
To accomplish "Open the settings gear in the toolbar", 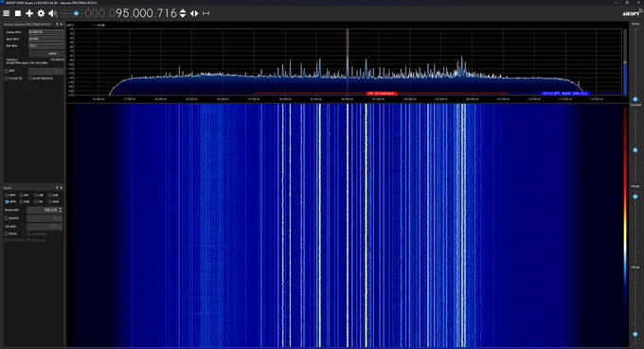I will (x=41, y=13).
